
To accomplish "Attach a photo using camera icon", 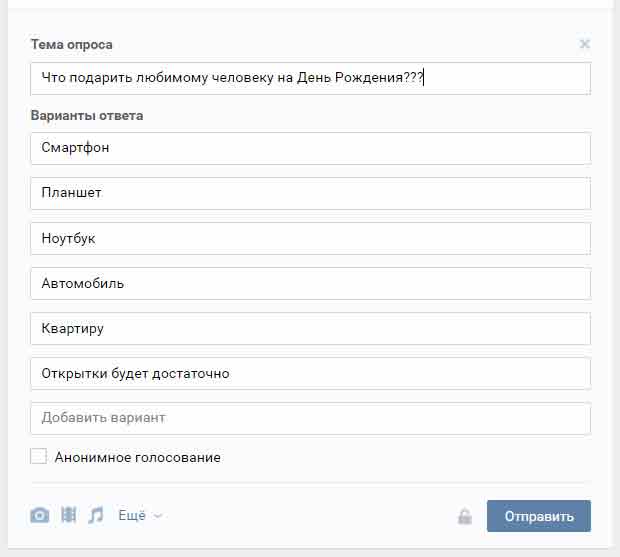I will pos(40,515).
